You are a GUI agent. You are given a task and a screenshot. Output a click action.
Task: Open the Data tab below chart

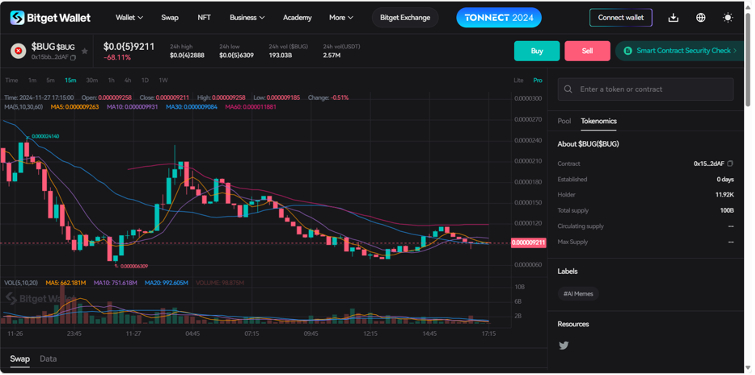(x=48, y=359)
